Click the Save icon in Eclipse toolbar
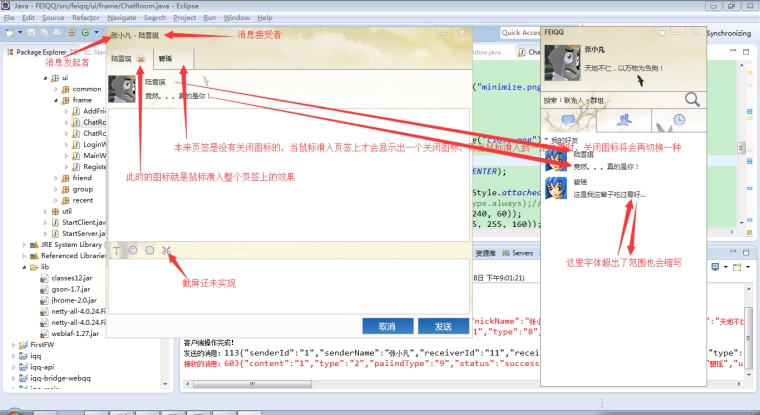Screen dimensions: 760x415 (x=32, y=32)
